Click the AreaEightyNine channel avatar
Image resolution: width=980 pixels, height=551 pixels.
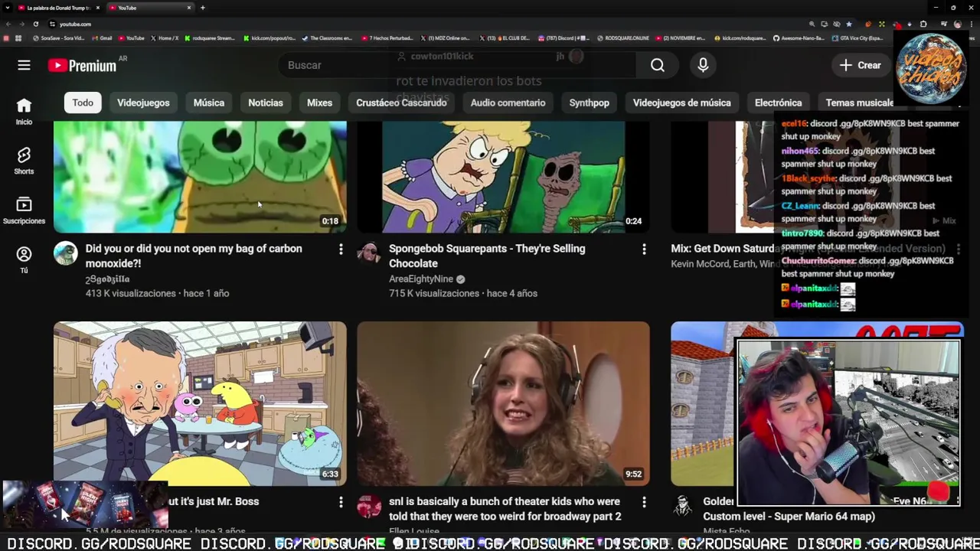pos(369,253)
